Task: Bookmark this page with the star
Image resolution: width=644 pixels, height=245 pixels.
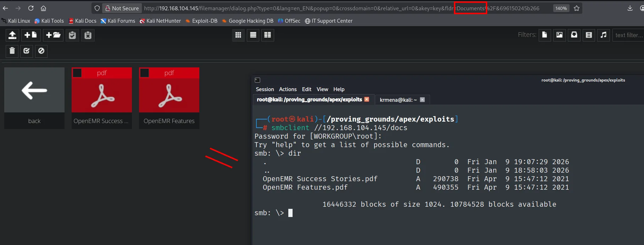Action: 577,8
